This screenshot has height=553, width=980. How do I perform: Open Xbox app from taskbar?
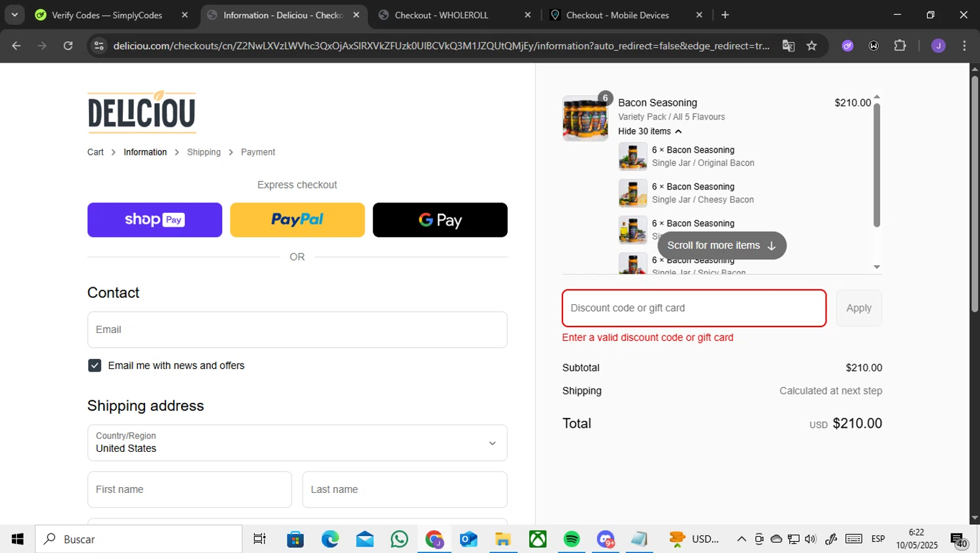pyautogui.click(x=538, y=539)
